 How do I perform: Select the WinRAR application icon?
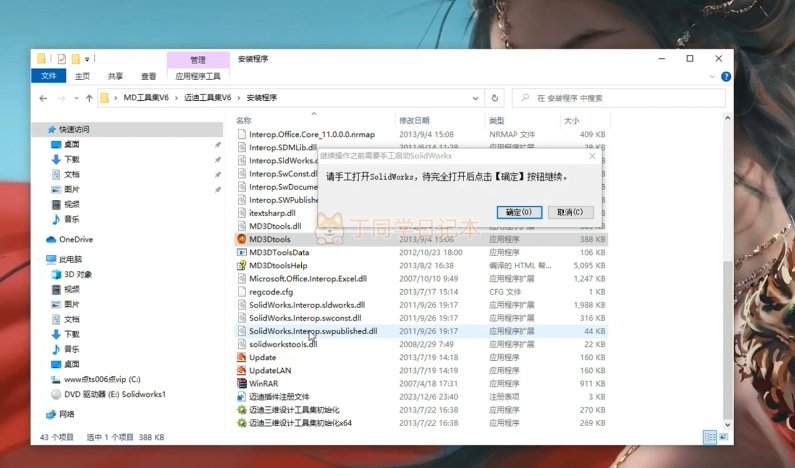tap(241, 383)
